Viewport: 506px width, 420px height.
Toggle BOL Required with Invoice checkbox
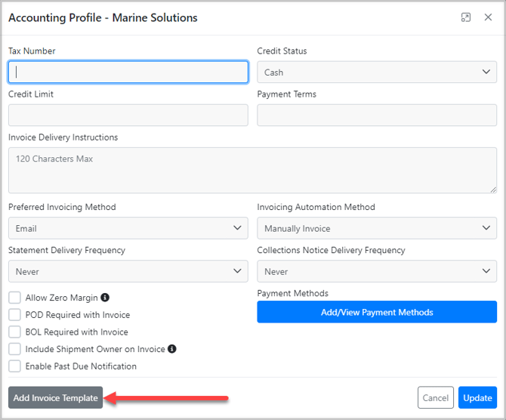pos(14,332)
